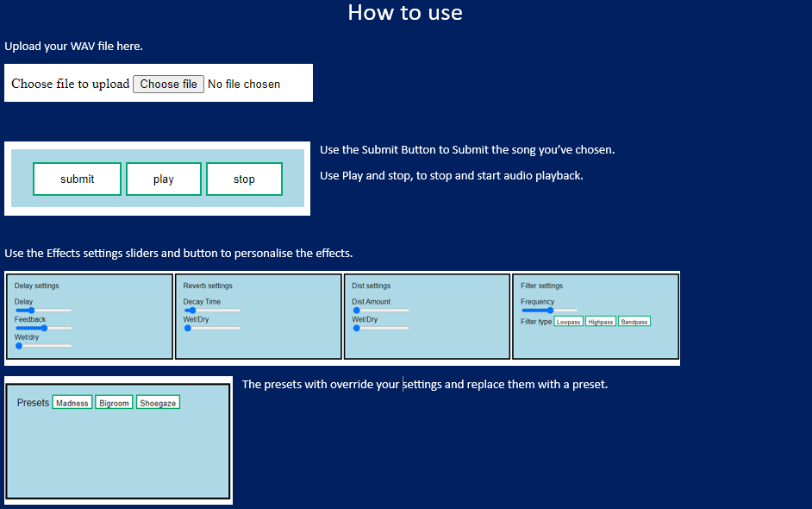The height and width of the screenshot is (509, 812).
Task: Click the Choose file button
Action: [168, 84]
